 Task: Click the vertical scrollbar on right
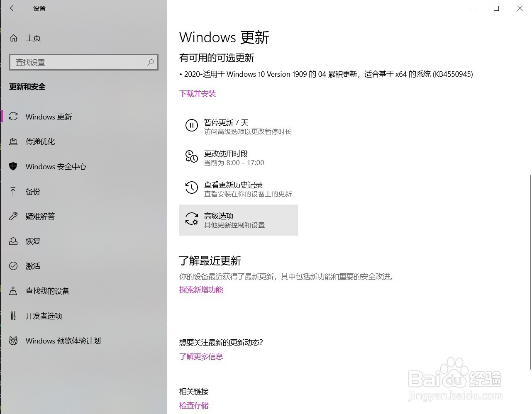pyautogui.click(x=530, y=272)
